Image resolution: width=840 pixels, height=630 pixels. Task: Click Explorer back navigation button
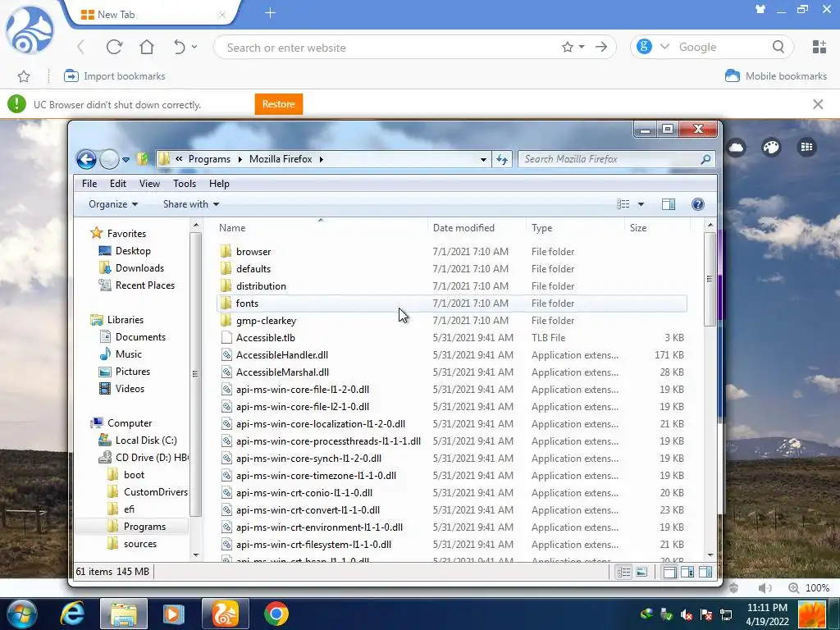[85, 159]
